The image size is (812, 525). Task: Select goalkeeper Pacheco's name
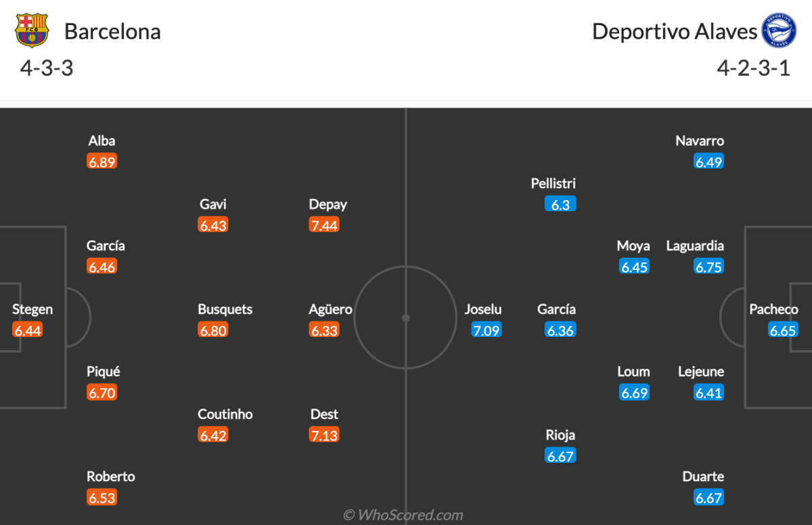(x=773, y=309)
